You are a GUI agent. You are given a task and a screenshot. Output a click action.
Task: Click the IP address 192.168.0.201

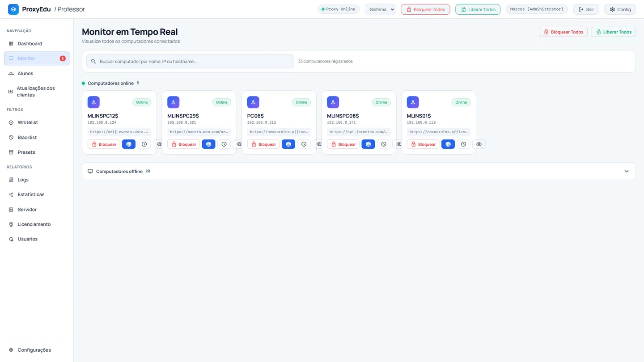coord(182,122)
